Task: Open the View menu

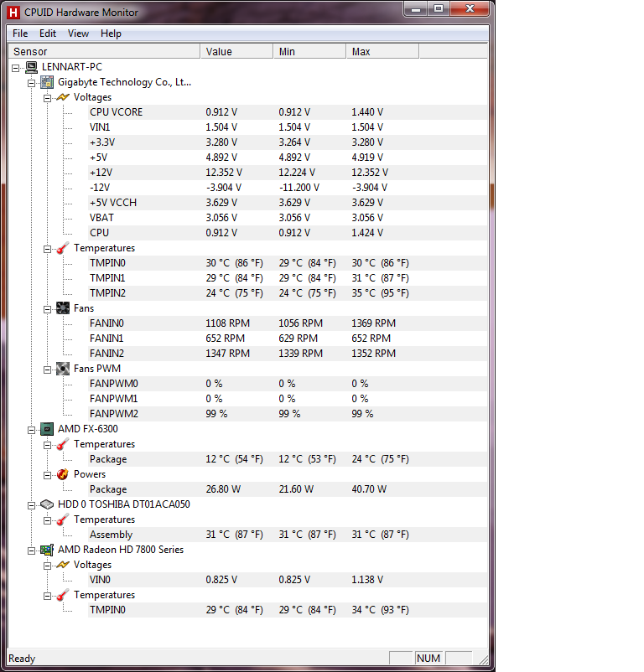Action: [x=78, y=34]
